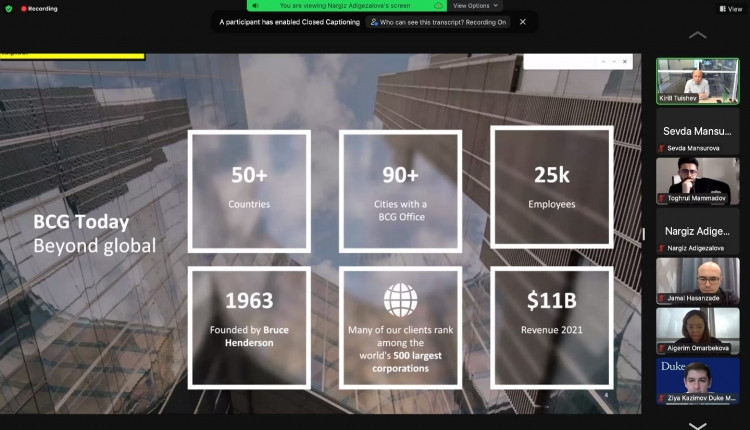This screenshot has height=430, width=750.
Task: Select Nargiz Adigezalova's participant tile
Action: pyautogui.click(x=697, y=231)
